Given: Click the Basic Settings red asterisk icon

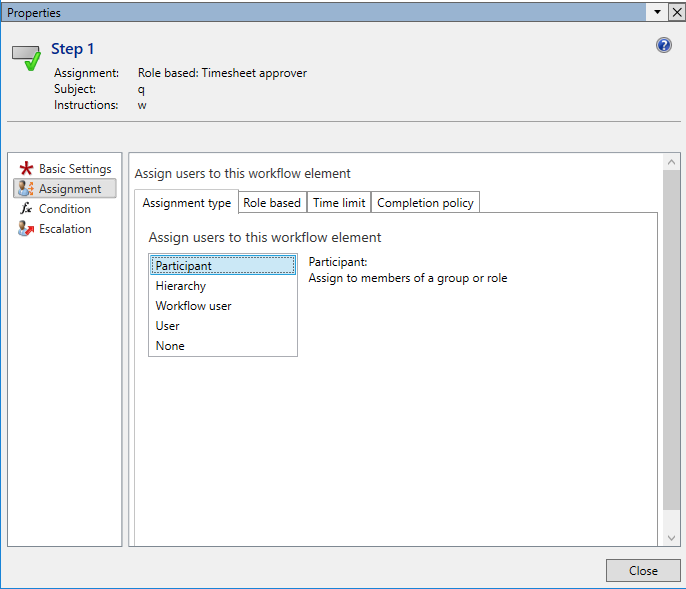Looking at the screenshot, I should pos(27,169).
